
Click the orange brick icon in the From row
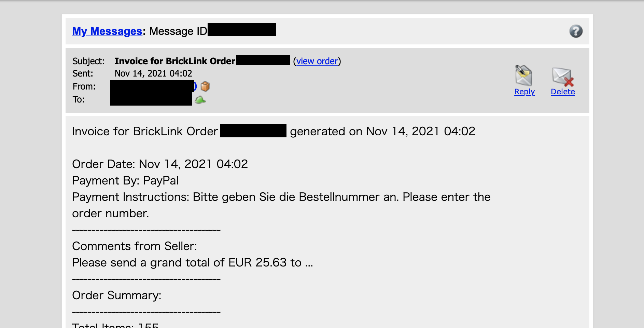[x=205, y=87]
